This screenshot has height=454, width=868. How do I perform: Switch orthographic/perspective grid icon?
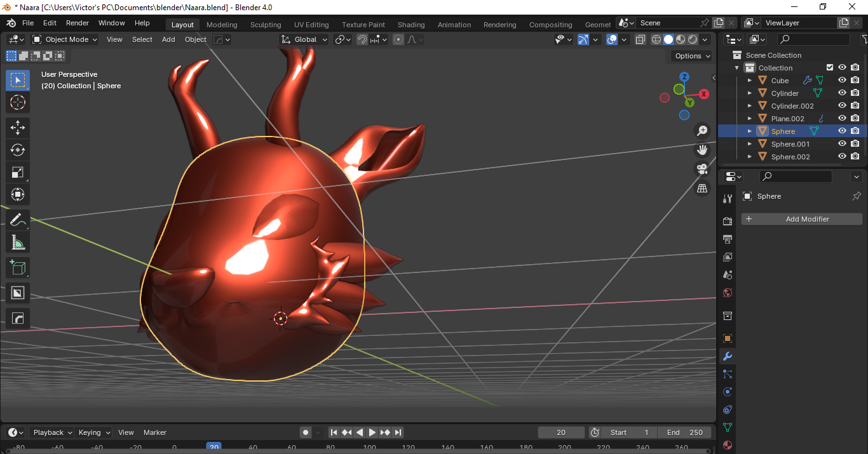[702, 188]
